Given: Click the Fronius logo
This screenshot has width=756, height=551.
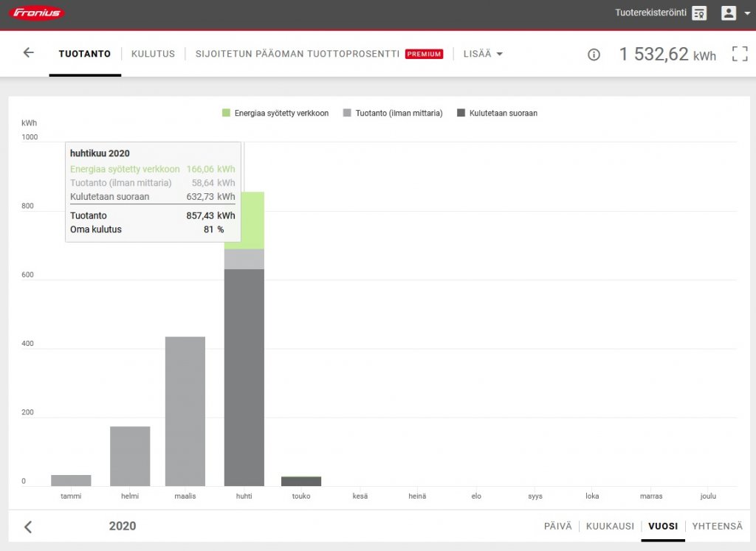Looking at the screenshot, I should click(38, 13).
